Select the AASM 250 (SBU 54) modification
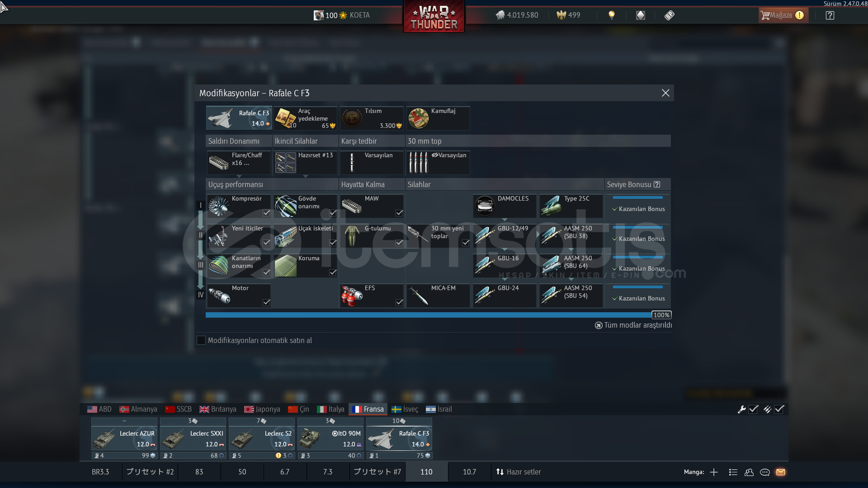Viewport: 868px width, 488px height. click(571, 296)
